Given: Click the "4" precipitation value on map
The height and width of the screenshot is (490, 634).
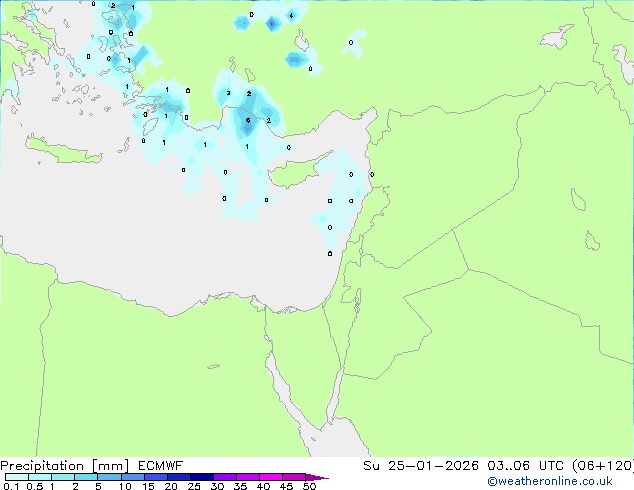Looking at the screenshot, I should (292, 16).
